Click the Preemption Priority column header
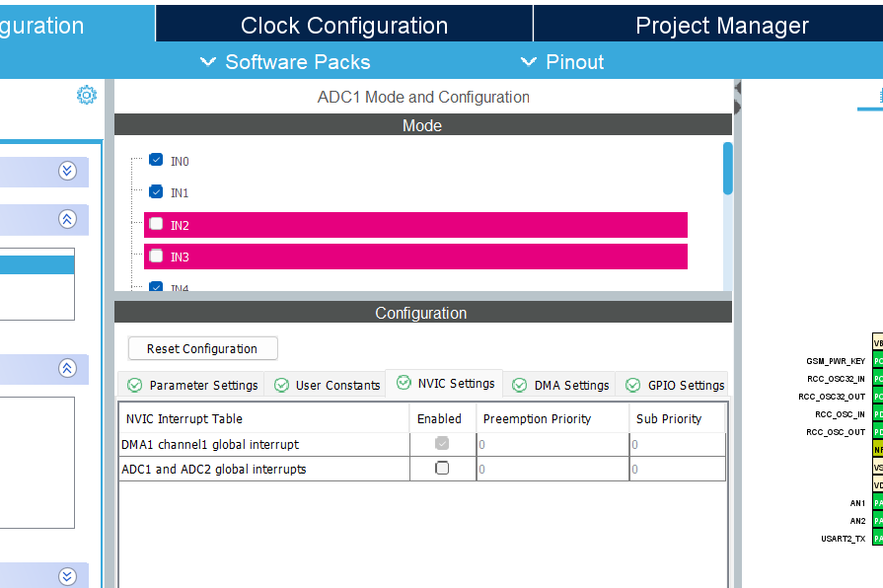Viewport: 883px width, 588px height. (x=537, y=418)
